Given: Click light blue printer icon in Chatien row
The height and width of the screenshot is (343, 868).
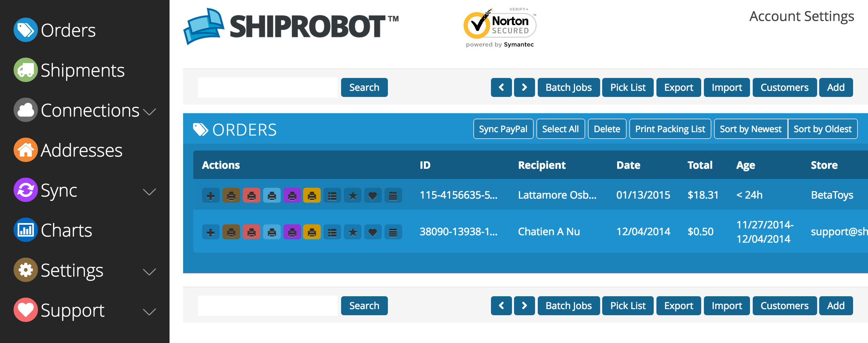Looking at the screenshot, I should 272,232.
